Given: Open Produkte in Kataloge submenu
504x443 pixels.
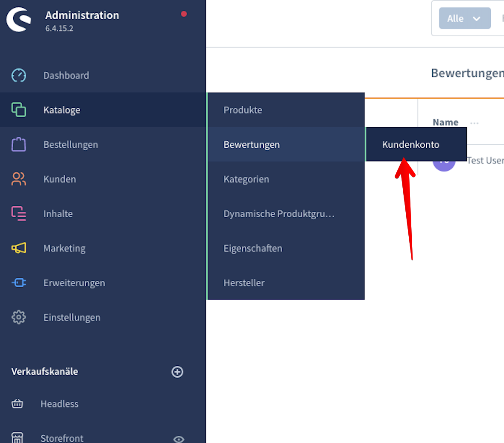Looking at the screenshot, I should (x=243, y=110).
